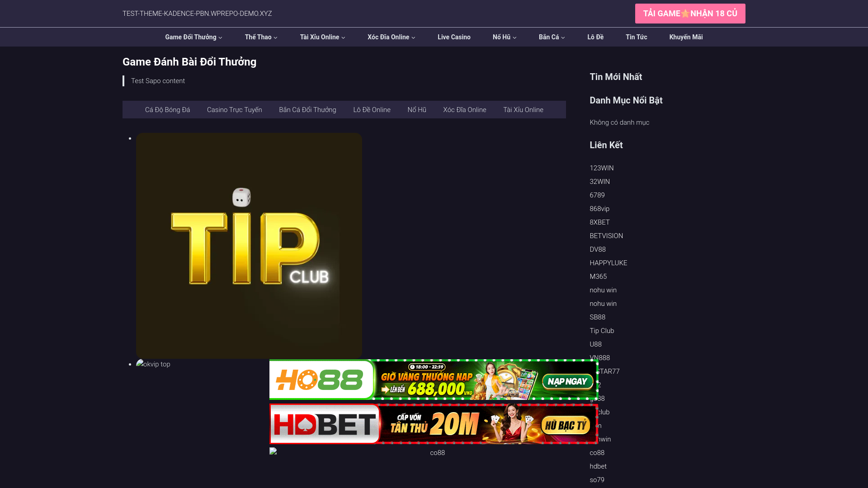Viewport: 868px width, 488px height.
Task: Open the Nổ Hũ nav dropdown
Action: [504, 37]
